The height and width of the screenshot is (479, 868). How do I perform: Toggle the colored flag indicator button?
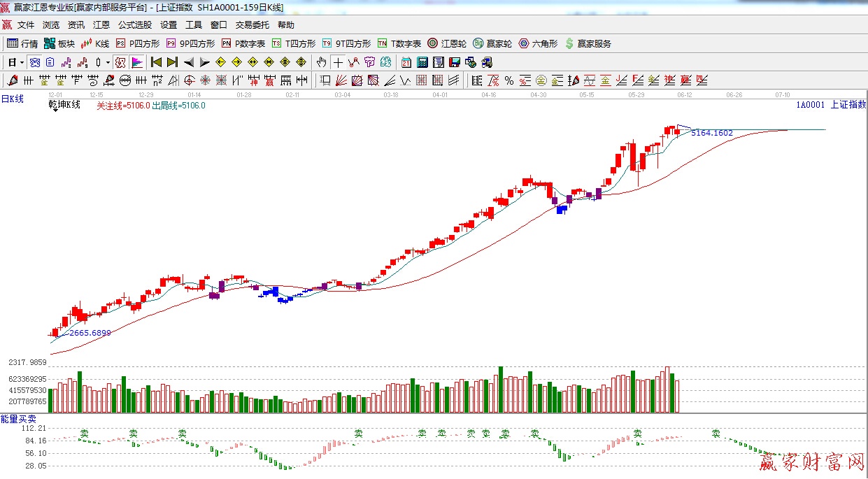pos(136,62)
